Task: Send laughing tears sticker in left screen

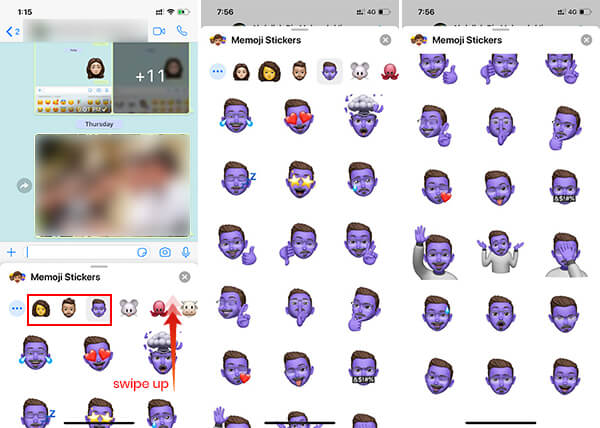Action: pos(35,353)
